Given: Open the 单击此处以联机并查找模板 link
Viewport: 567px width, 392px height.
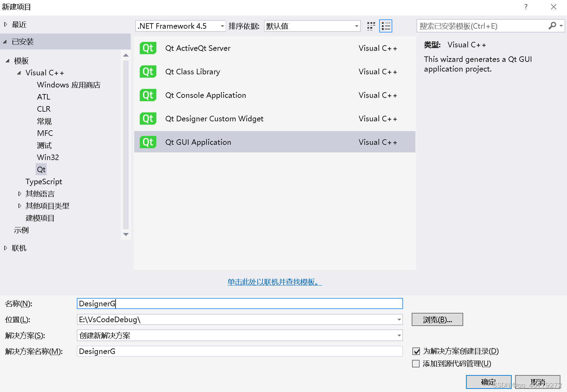Looking at the screenshot, I should click(x=275, y=282).
